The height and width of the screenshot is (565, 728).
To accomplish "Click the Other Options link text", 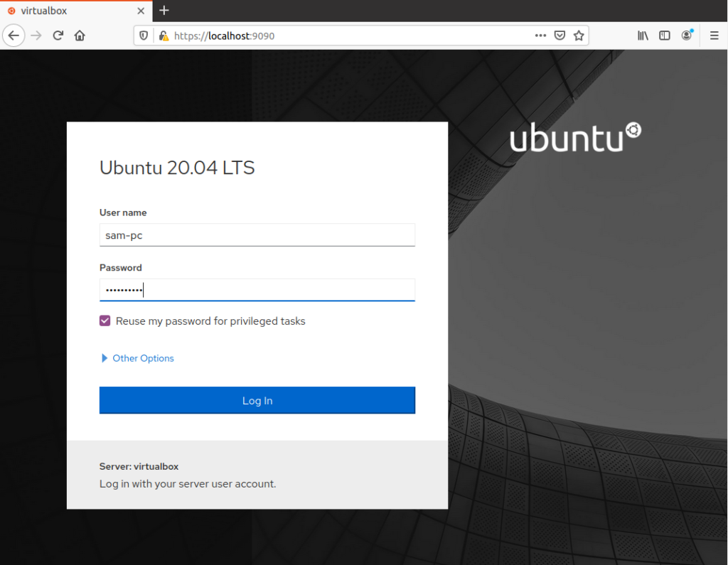I will (x=142, y=357).
